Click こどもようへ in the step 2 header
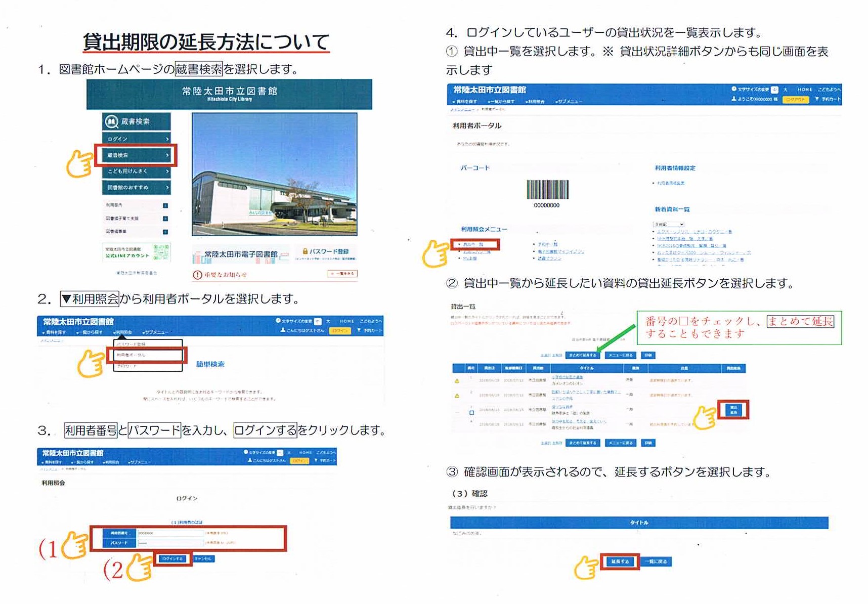The image size is (868, 604). pyautogui.click(x=371, y=321)
